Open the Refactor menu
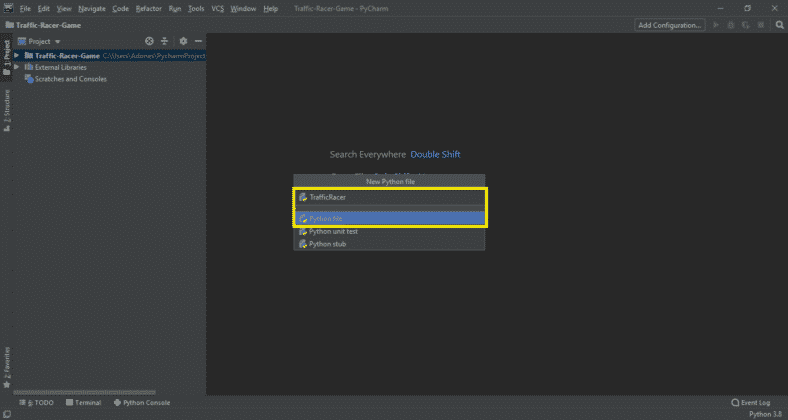 click(148, 8)
